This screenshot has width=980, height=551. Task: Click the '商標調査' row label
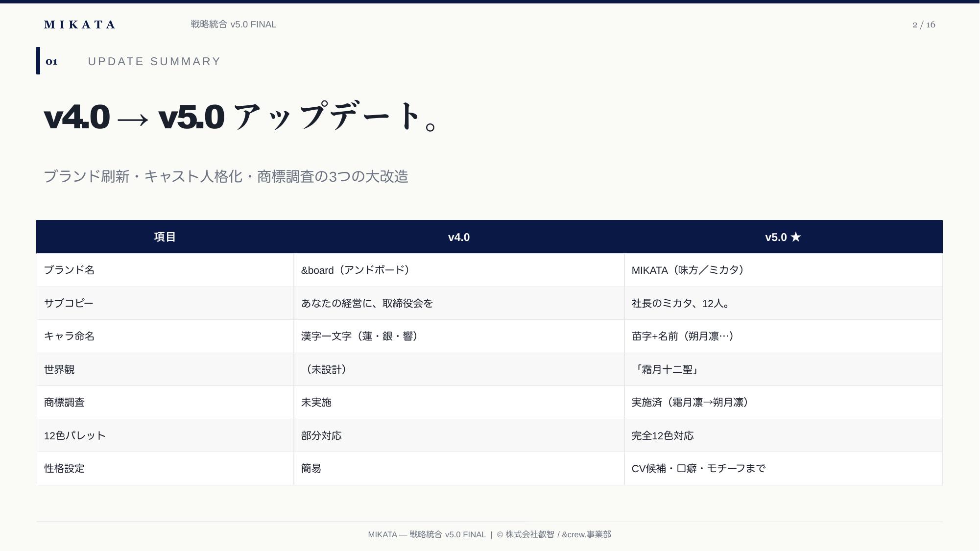pos(165,403)
